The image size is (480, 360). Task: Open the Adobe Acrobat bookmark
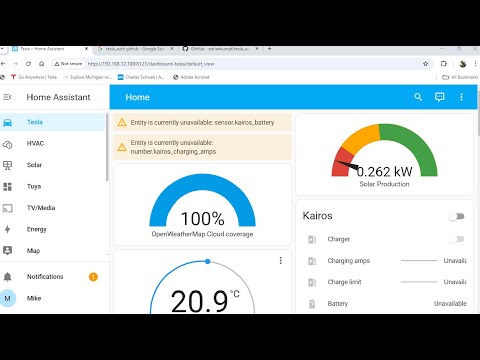(191, 77)
